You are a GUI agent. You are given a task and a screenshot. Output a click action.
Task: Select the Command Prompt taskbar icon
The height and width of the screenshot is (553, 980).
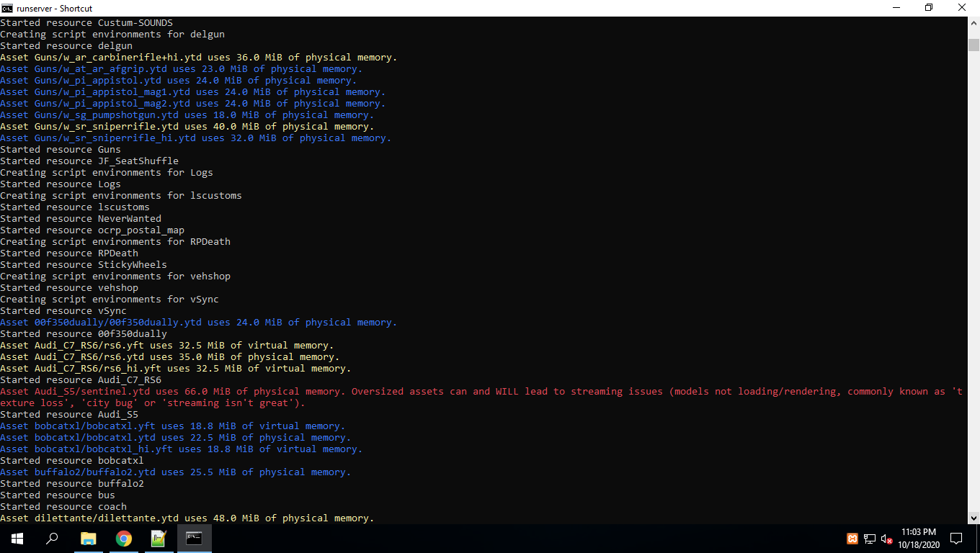pyautogui.click(x=194, y=539)
